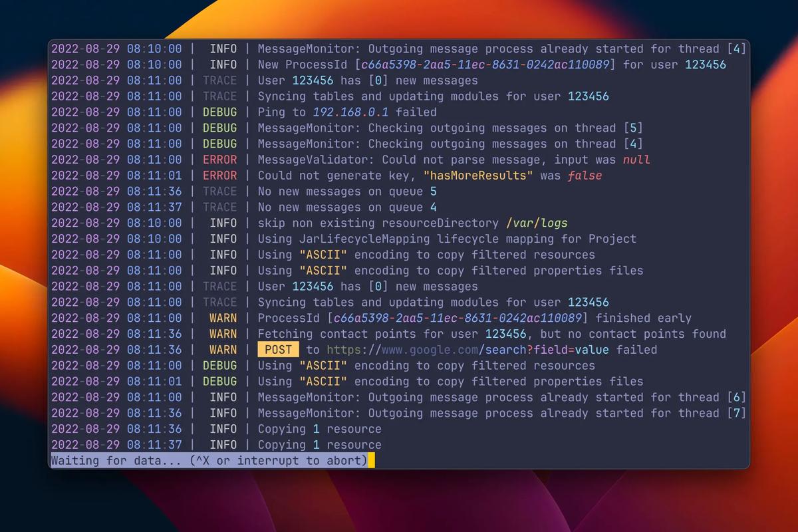Click 'MessageValidator:' prefix in the error line
798x532 pixels.
(317, 160)
